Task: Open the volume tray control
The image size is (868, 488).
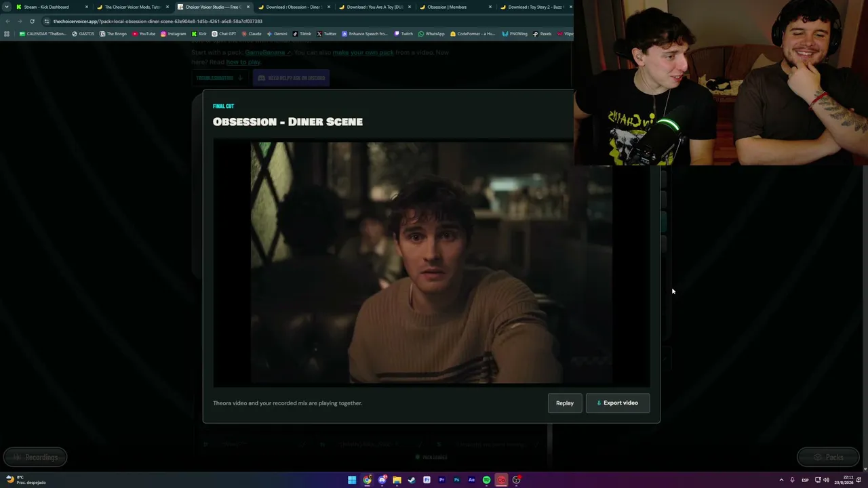Action: (x=826, y=480)
